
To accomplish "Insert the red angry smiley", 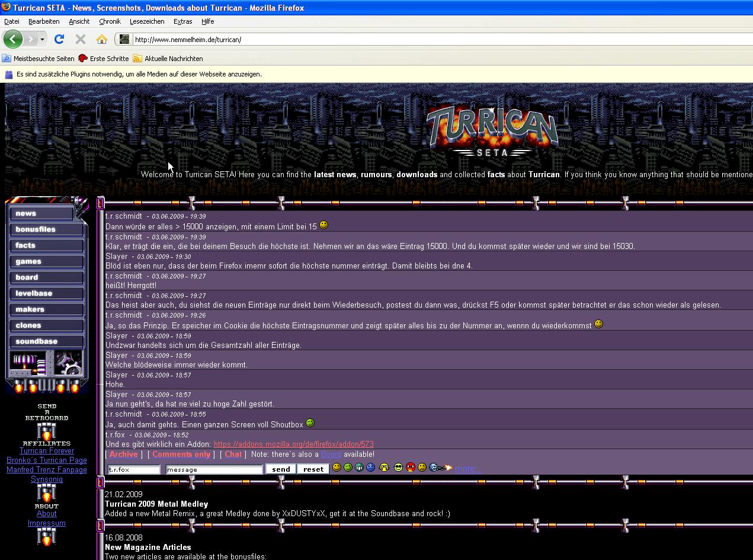I will (x=411, y=468).
